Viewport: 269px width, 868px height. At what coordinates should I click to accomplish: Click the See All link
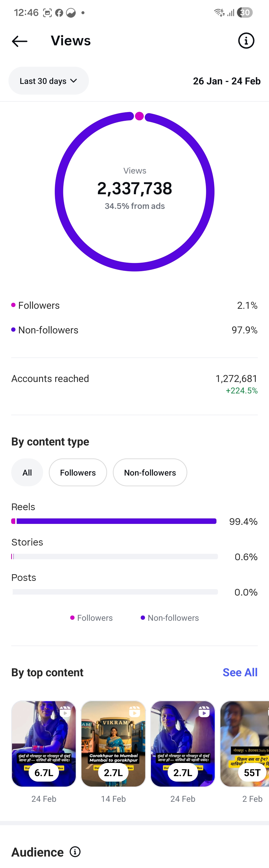coord(240,672)
